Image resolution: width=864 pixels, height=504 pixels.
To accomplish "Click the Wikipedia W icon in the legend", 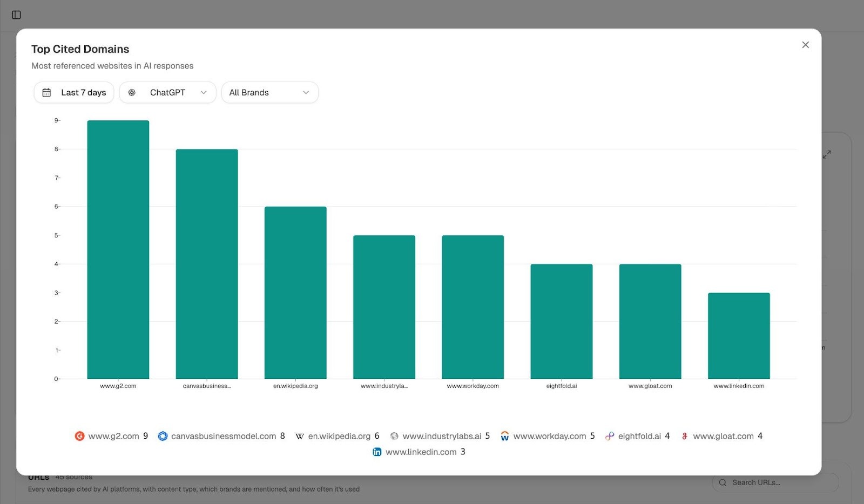I will (x=299, y=436).
